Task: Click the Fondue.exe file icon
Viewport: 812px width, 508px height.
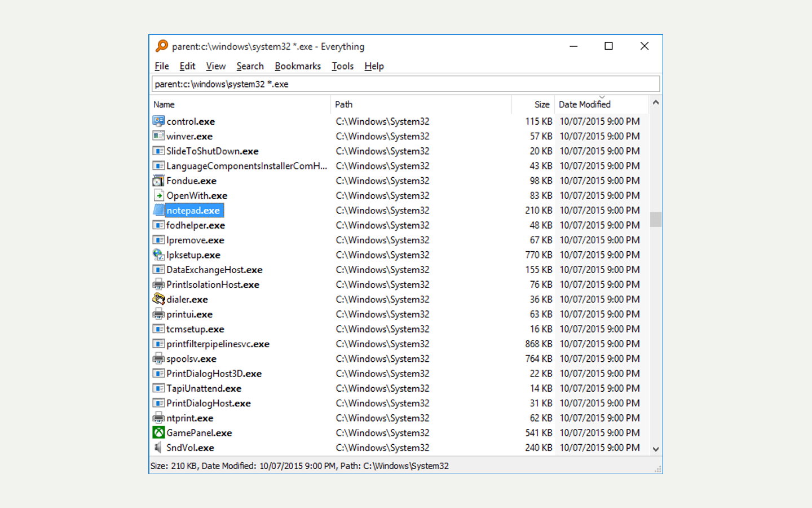Action: [x=158, y=181]
